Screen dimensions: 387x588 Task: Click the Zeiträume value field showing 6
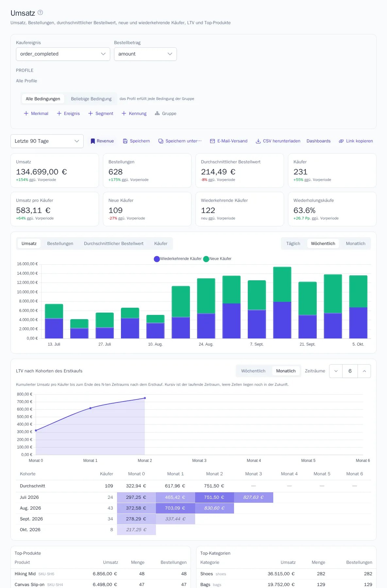[x=350, y=371]
